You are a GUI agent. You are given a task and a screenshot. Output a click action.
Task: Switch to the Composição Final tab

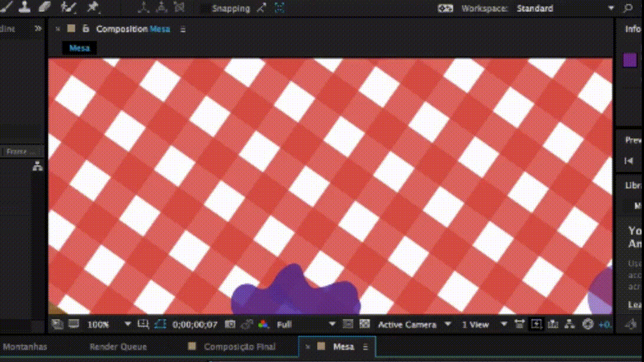pos(239,347)
